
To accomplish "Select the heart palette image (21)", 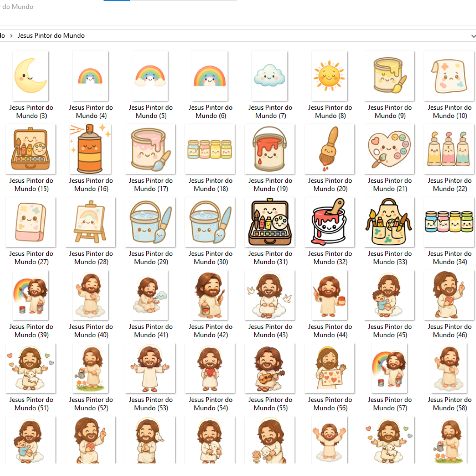I will (389, 149).
